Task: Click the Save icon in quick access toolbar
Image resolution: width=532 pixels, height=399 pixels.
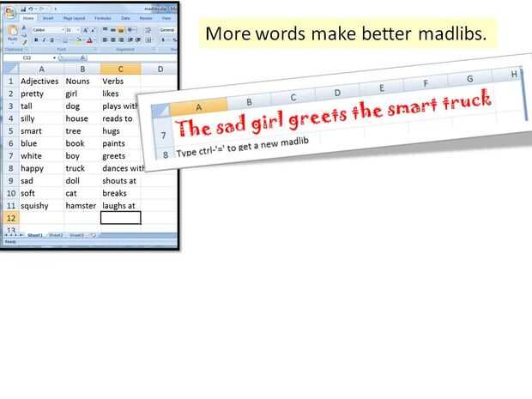Action: pyautogui.click(x=23, y=9)
